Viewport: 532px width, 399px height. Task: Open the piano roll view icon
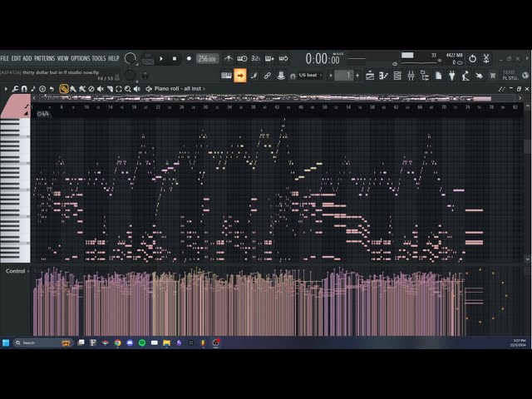point(383,76)
